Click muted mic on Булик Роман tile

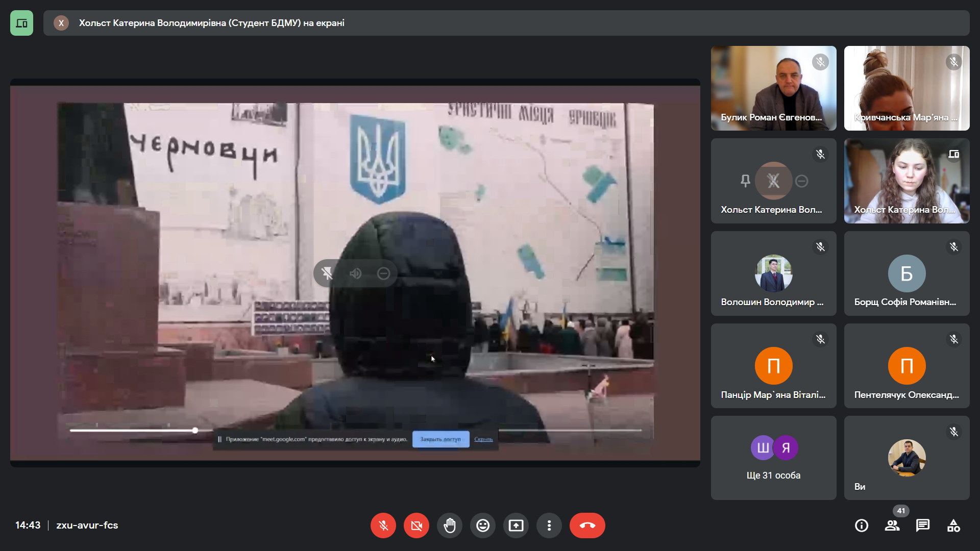[x=821, y=62]
